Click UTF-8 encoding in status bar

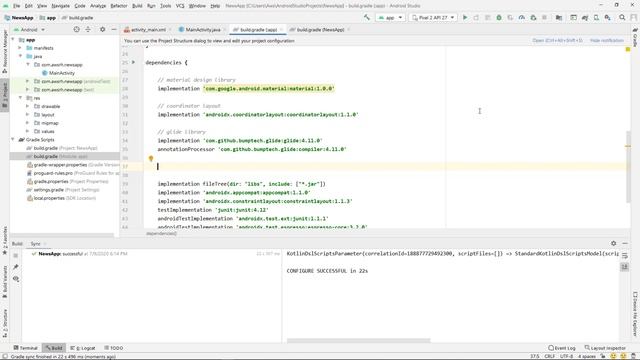tap(566, 356)
